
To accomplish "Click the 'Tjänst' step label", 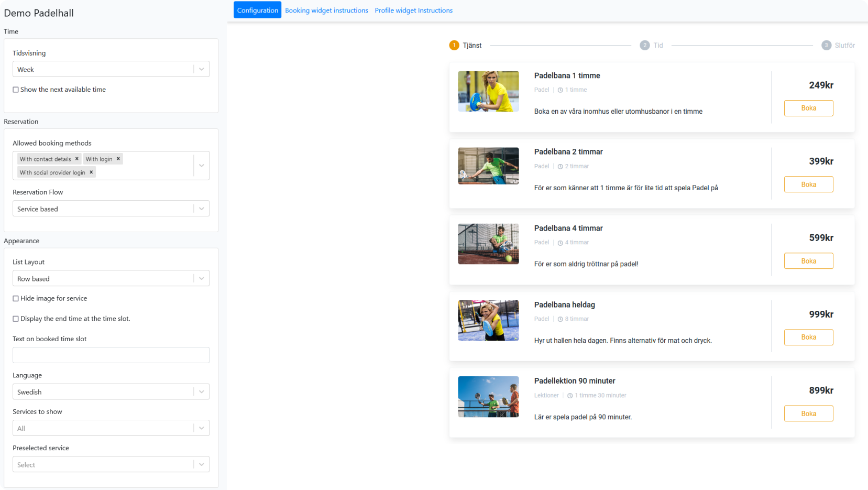I will [x=472, y=46].
